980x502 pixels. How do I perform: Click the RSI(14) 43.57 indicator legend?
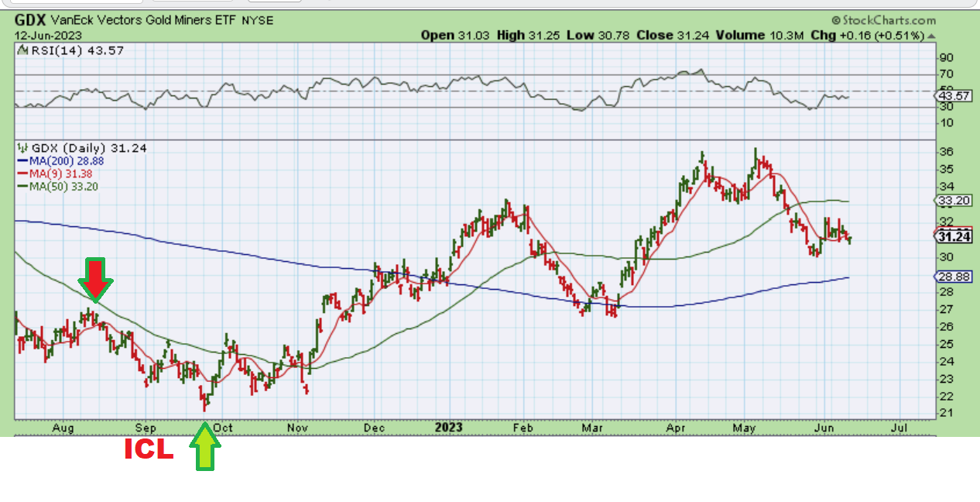click(x=70, y=50)
